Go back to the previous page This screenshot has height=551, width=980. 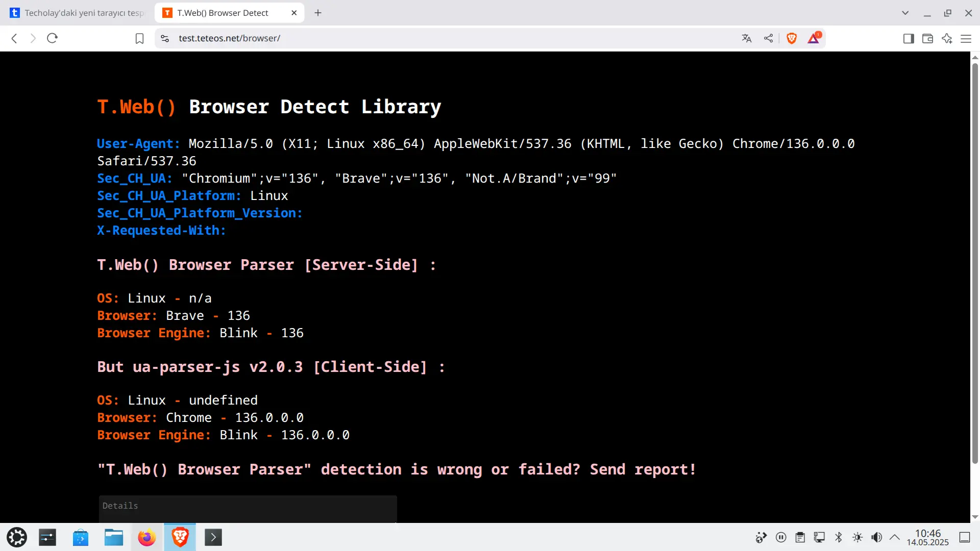(x=14, y=38)
